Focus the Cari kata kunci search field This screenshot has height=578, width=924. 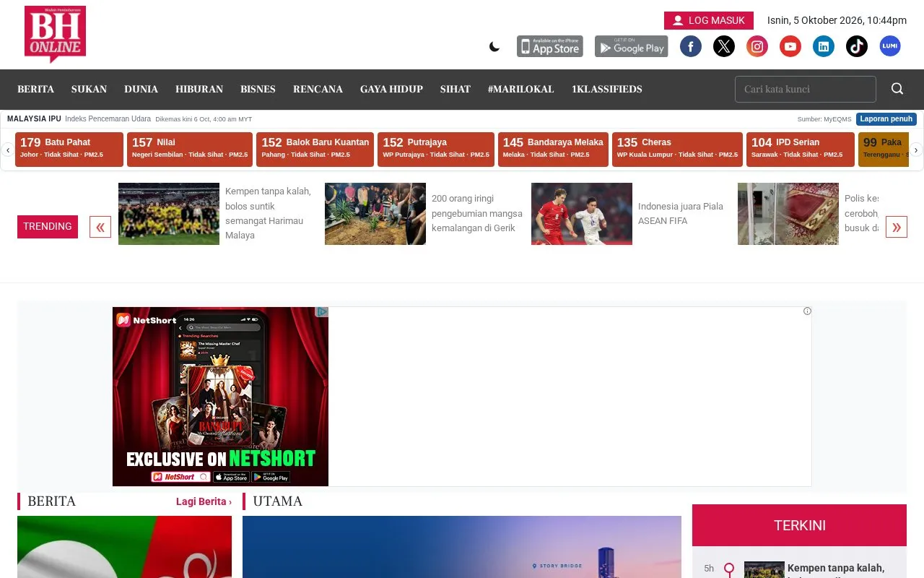click(x=806, y=89)
